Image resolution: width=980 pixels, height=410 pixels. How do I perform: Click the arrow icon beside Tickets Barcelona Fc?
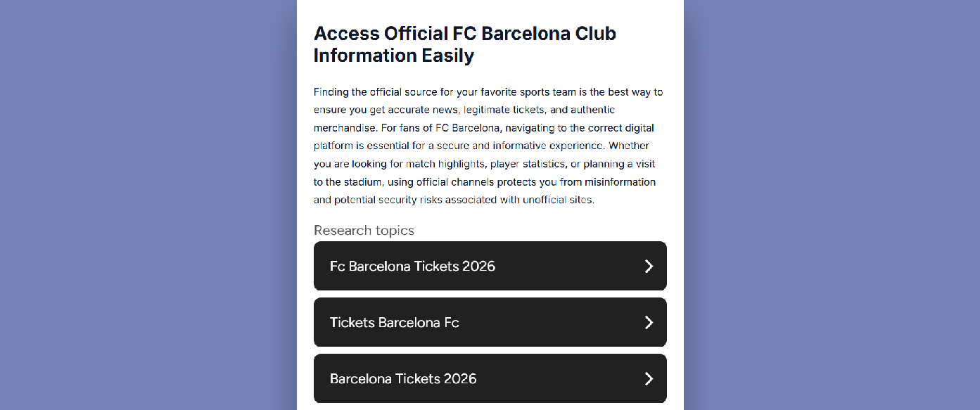(649, 322)
